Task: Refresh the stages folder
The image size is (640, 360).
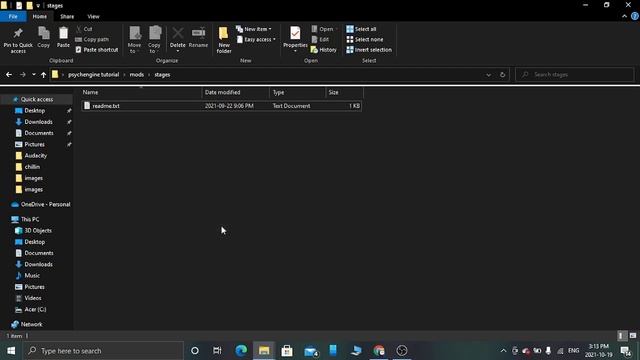Action: point(502,75)
